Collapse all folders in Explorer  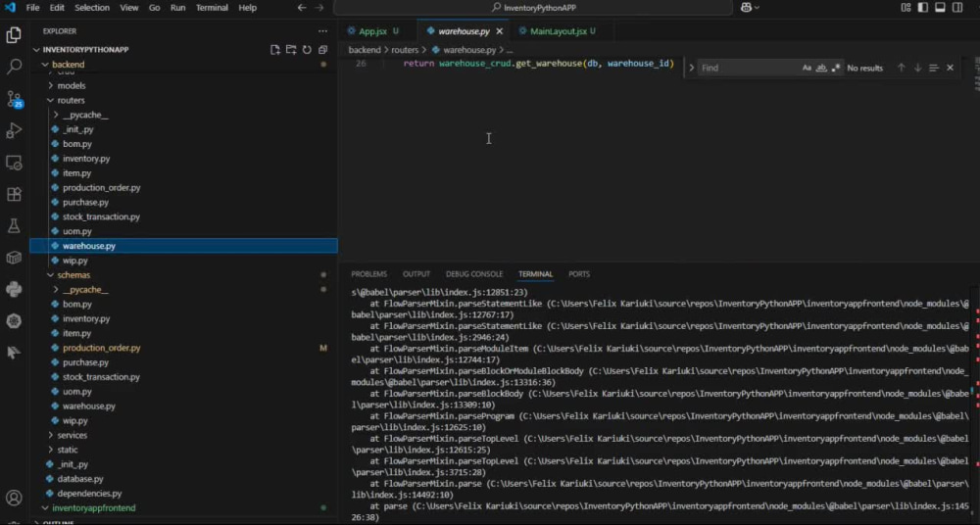click(x=322, y=50)
